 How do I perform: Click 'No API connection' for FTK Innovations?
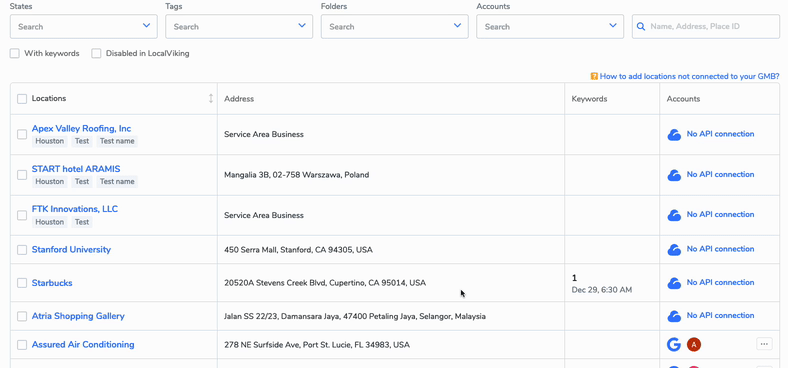click(720, 214)
